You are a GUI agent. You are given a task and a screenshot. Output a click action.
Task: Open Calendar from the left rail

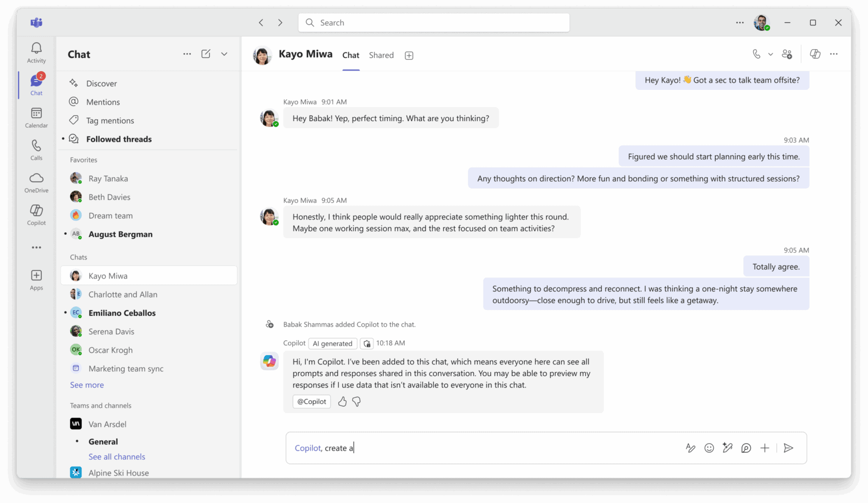(36, 118)
